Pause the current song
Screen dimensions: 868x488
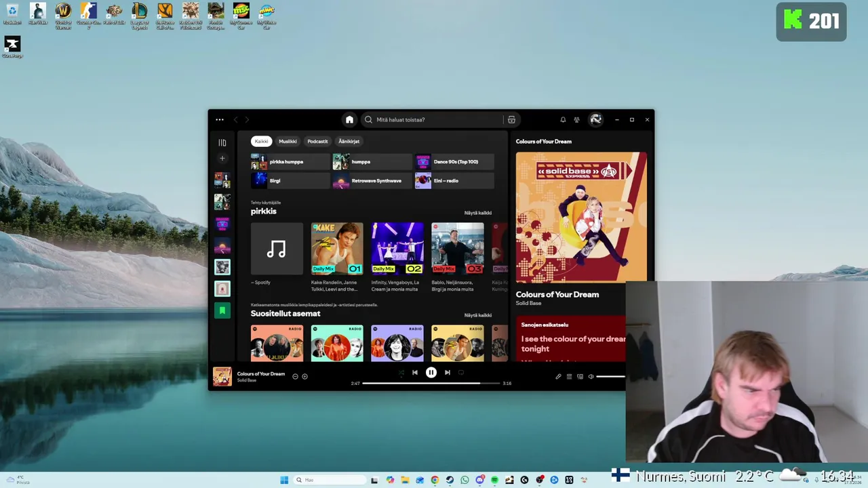click(x=431, y=372)
